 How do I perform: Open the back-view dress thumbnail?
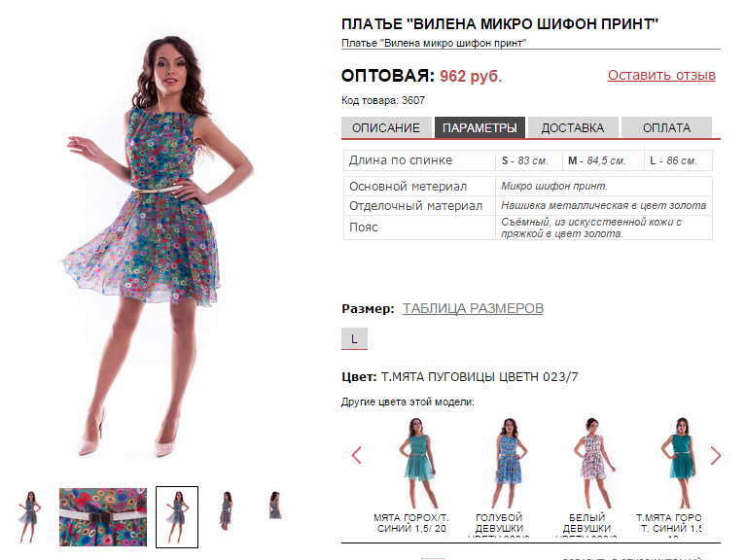tap(275, 505)
